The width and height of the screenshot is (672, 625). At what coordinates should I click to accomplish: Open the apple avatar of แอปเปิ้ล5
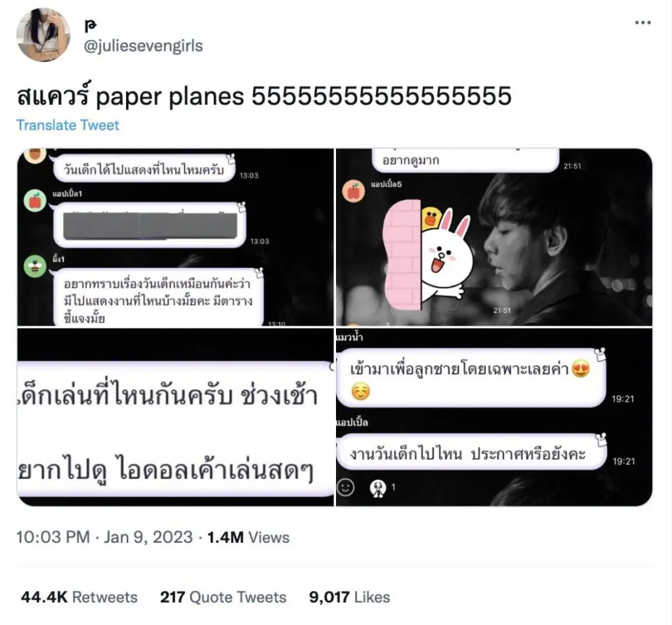(354, 191)
